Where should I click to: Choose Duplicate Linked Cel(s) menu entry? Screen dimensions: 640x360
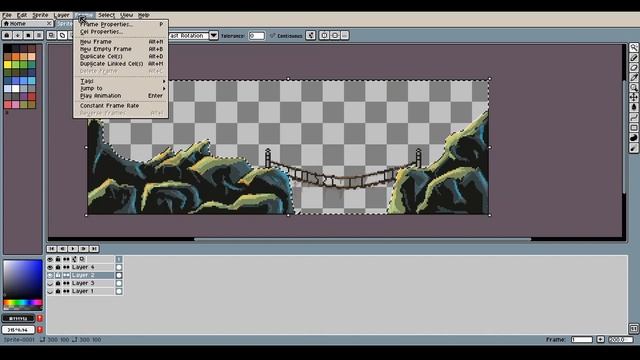pos(121,64)
